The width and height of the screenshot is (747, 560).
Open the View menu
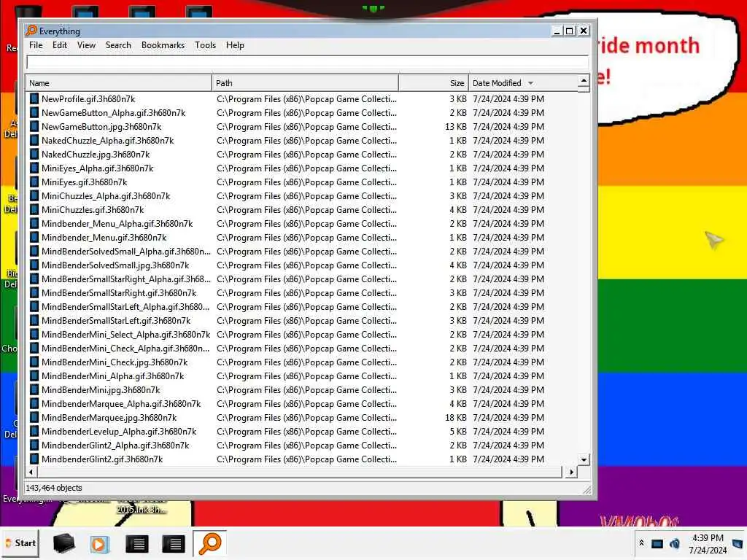click(86, 45)
